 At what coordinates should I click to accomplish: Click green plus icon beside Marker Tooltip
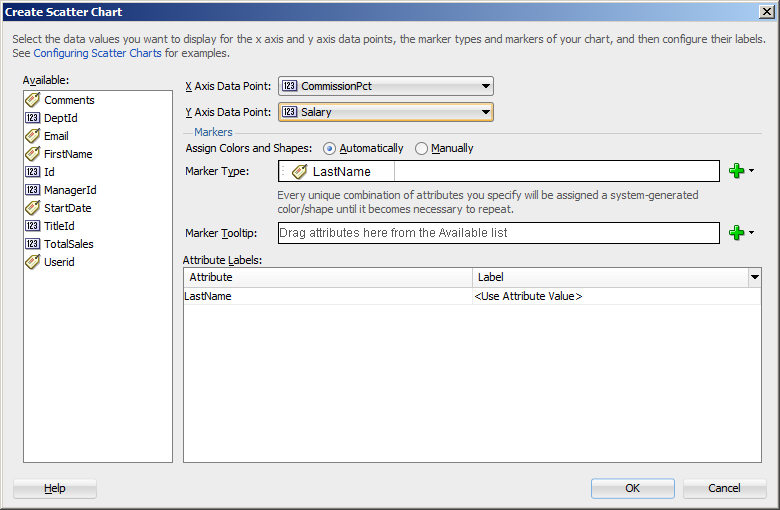click(737, 233)
